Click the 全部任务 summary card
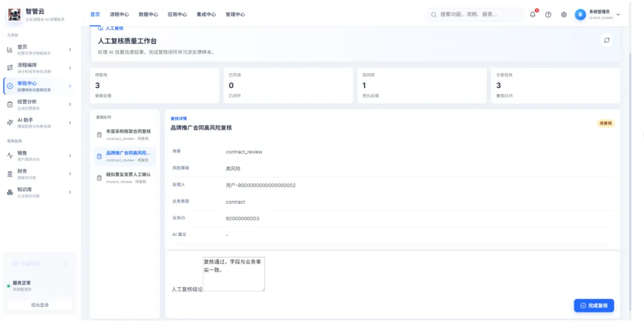The image size is (644, 326). [x=556, y=85]
